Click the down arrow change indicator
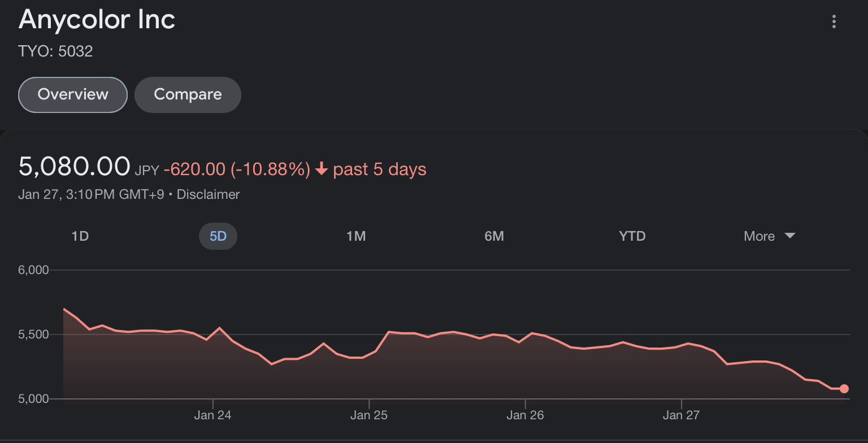868x443 pixels. (x=322, y=169)
